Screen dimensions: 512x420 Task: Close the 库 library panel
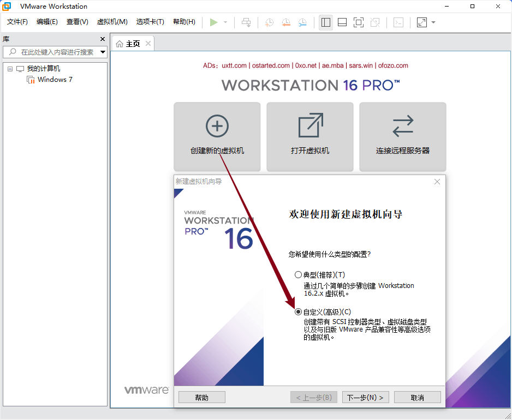[103, 39]
